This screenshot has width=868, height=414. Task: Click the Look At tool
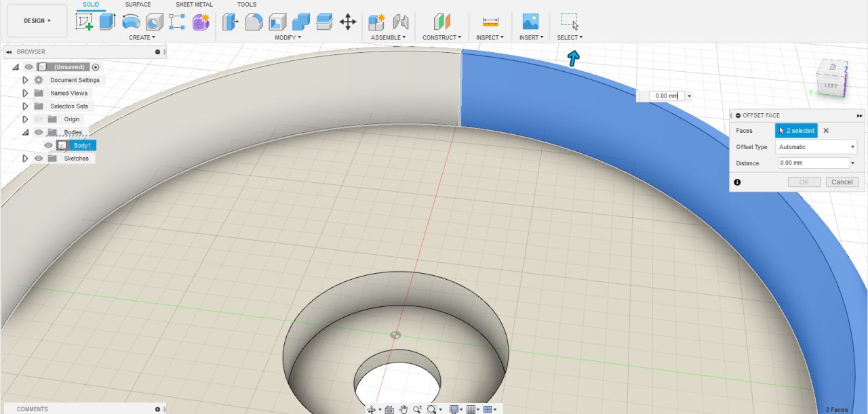[389, 409]
